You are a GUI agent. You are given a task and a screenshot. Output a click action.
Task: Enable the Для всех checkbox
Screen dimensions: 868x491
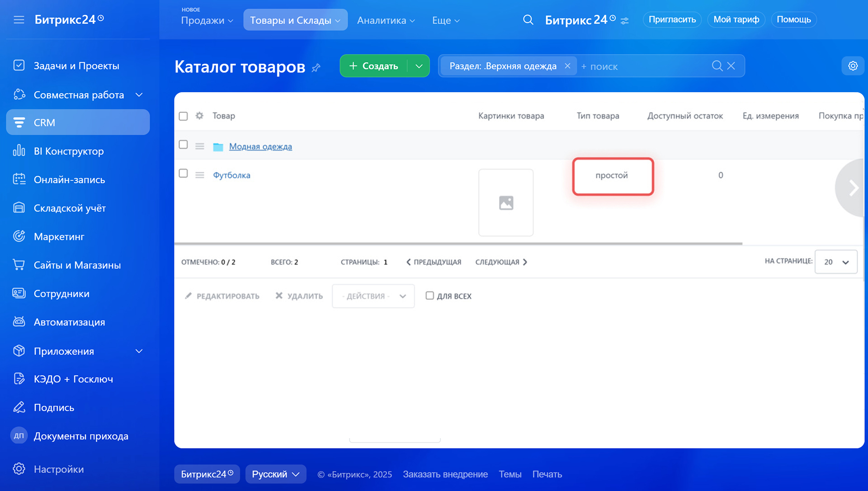(429, 296)
